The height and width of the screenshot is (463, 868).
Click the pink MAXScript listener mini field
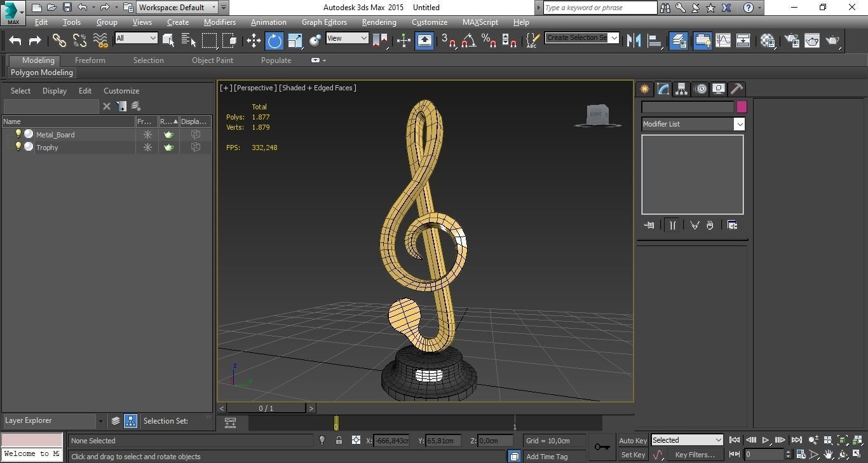tap(32, 440)
